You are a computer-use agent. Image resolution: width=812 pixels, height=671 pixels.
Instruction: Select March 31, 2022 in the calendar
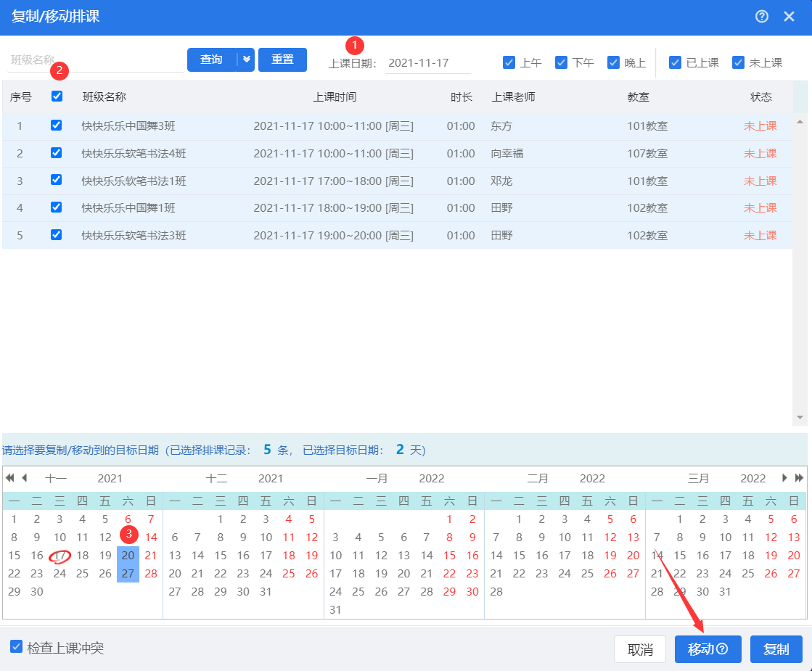click(725, 591)
